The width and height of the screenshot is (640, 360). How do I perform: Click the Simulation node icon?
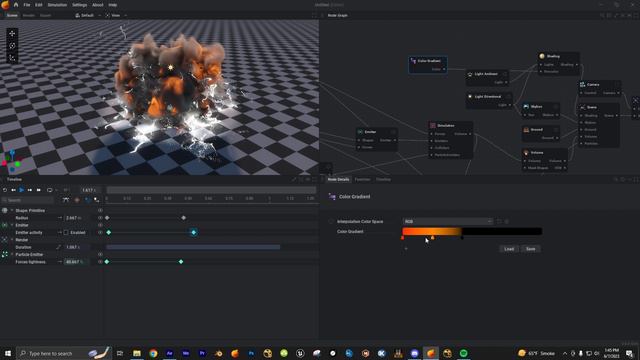click(433, 126)
